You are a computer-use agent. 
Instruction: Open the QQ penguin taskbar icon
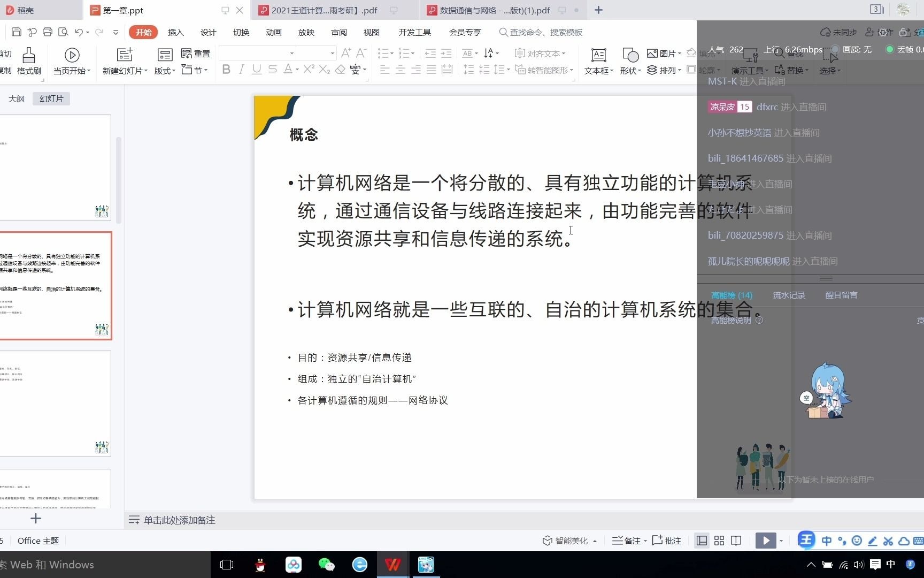click(260, 565)
